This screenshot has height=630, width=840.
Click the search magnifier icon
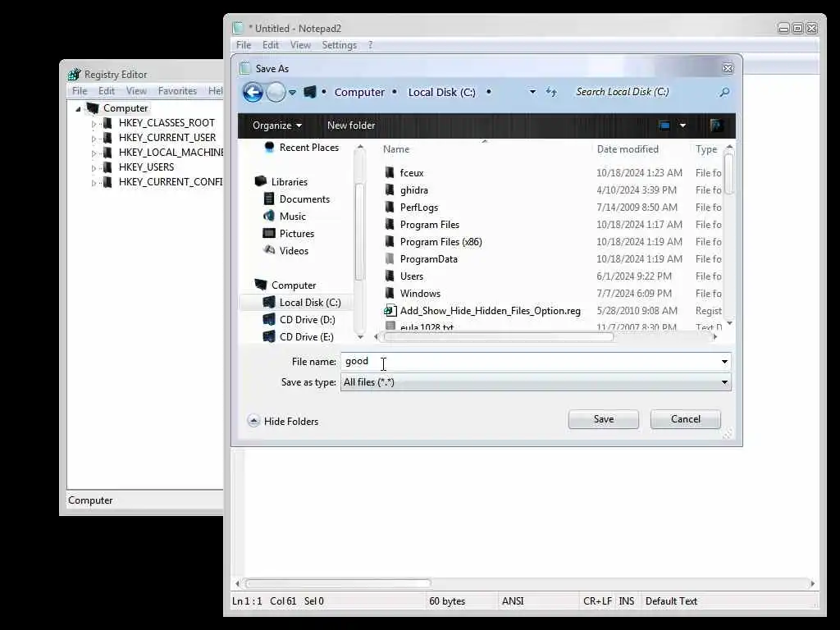[724, 92]
